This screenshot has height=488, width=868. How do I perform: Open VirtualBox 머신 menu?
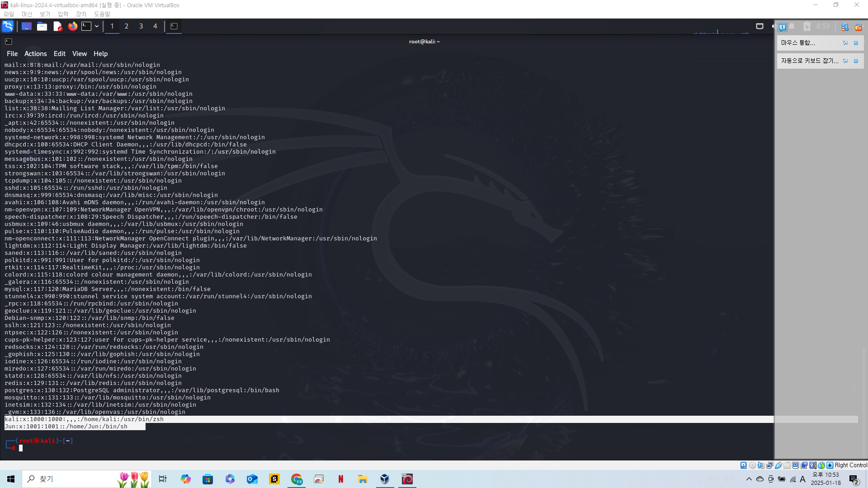coord(27,14)
